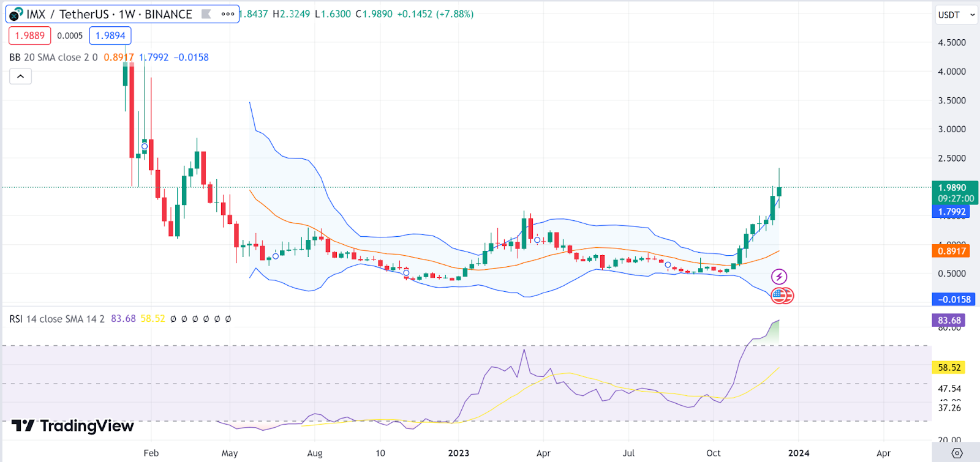Click the blue buy price 1.9894 button
980x462 pixels.
(110, 35)
